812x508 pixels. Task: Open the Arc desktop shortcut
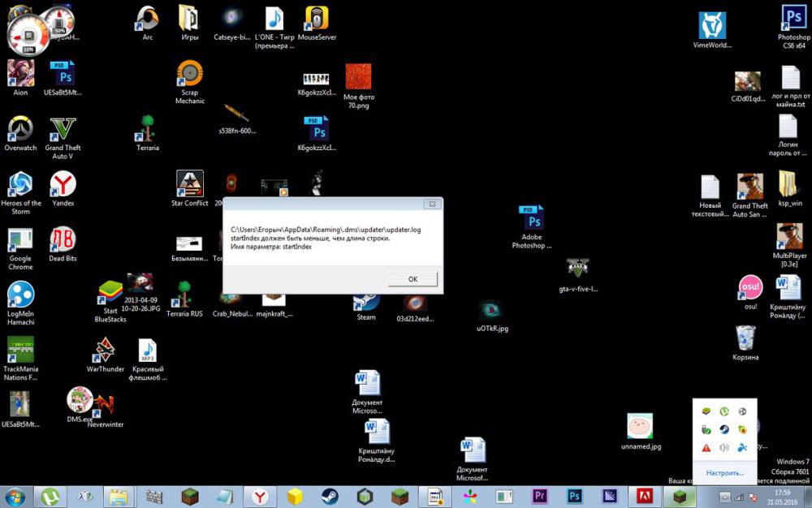148,23
